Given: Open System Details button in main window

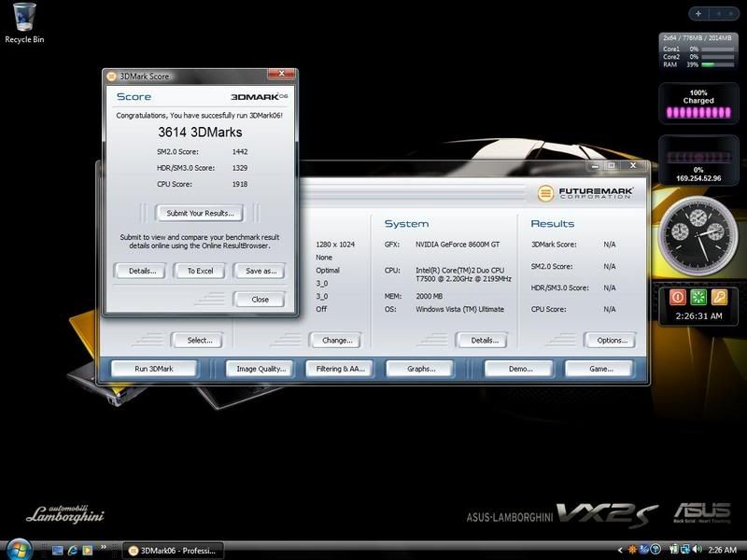Looking at the screenshot, I should coord(484,340).
